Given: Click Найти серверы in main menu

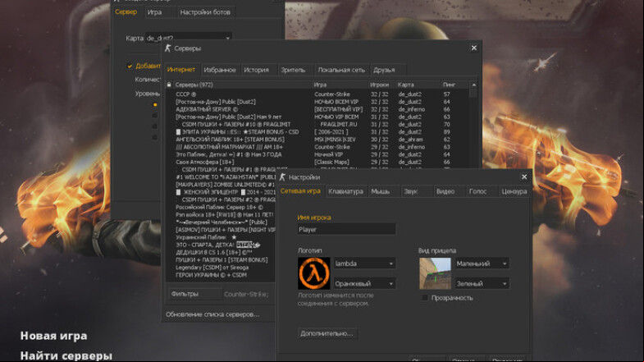Looking at the screenshot, I should 66,355.
